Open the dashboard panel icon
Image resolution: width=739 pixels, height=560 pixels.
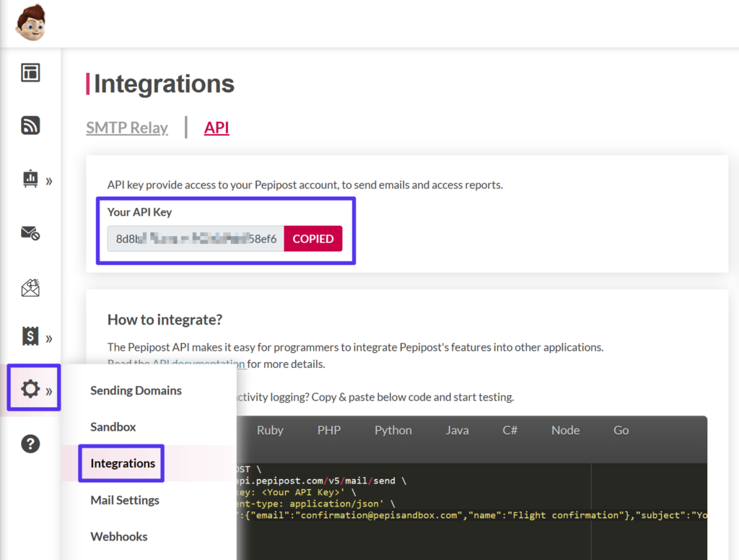click(x=30, y=72)
